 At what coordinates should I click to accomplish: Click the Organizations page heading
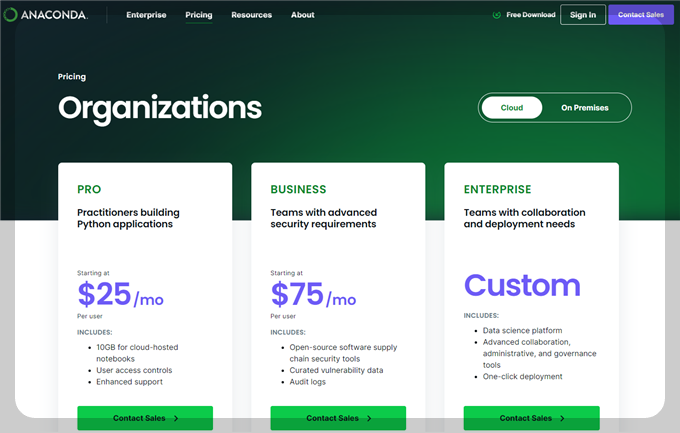(160, 108)
